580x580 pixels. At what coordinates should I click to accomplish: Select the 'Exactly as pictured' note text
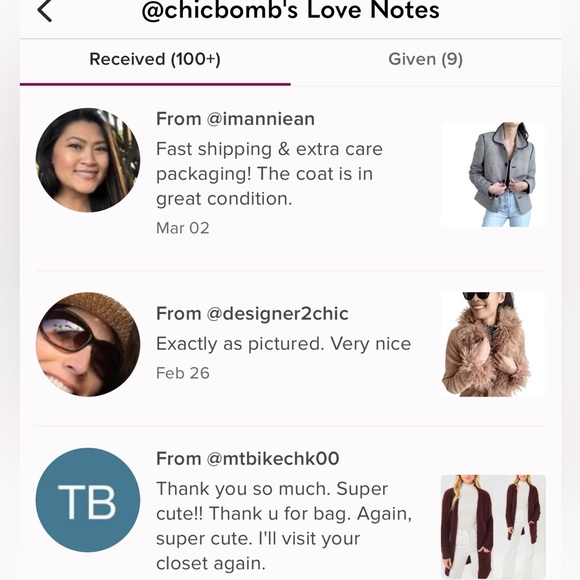click(x=284, y=344)
